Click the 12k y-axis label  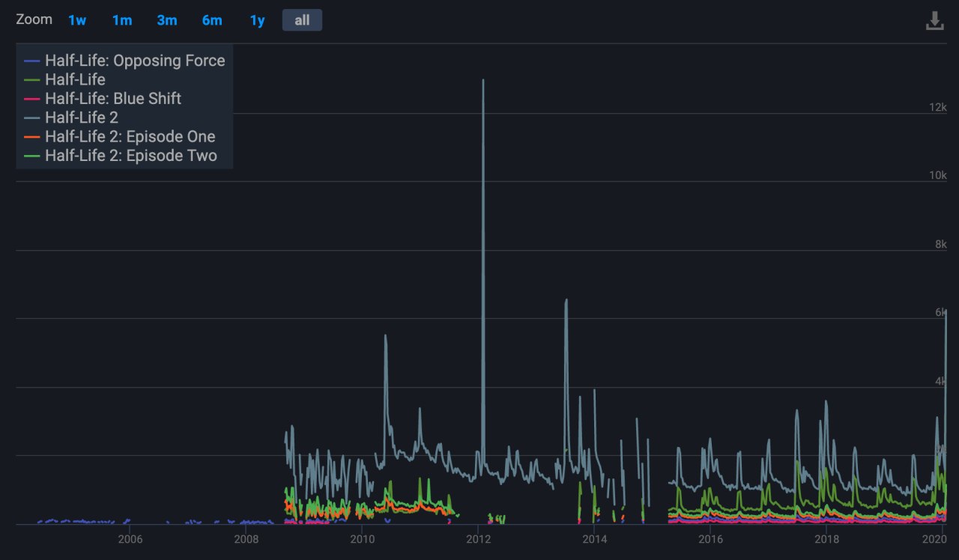coord(938,107)
